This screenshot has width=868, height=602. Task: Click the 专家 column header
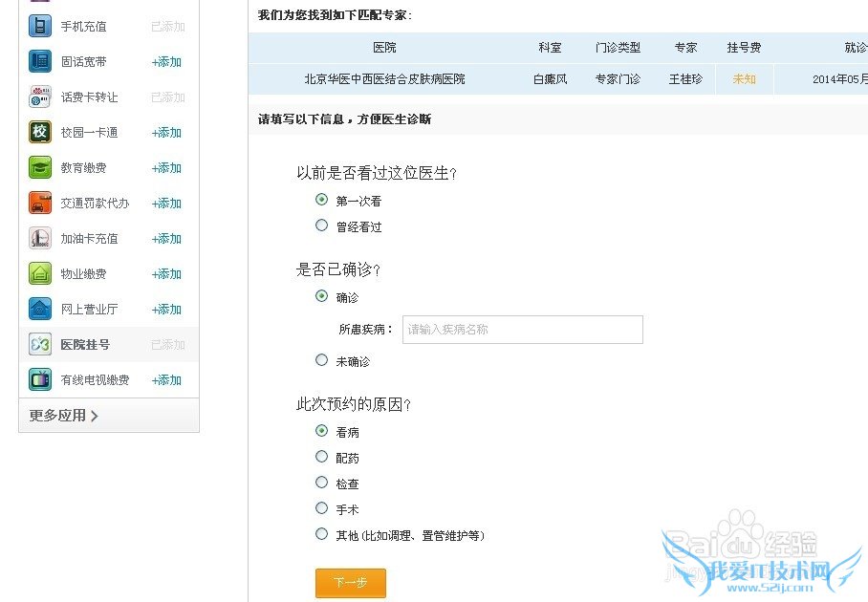tap(685, 48)
